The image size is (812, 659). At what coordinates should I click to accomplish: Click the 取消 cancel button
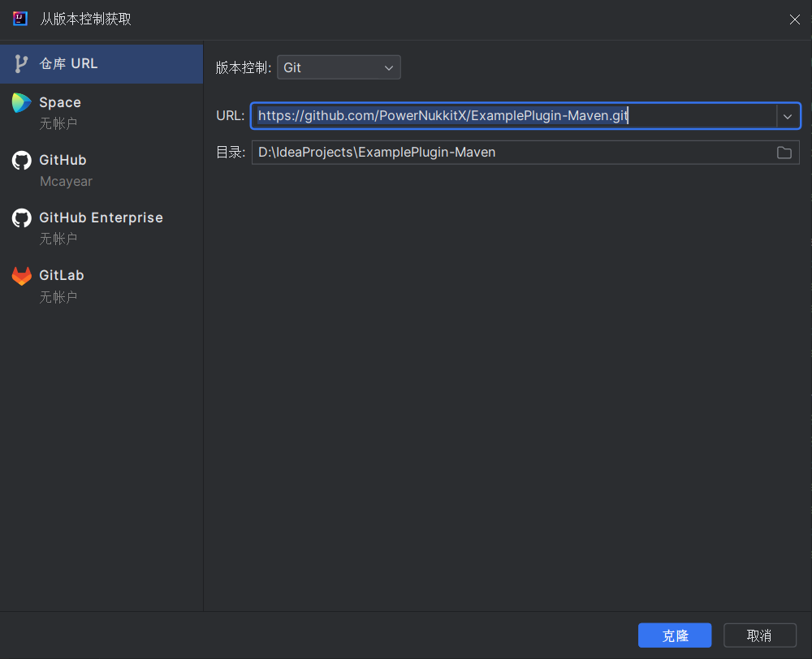tap(760, 635)
